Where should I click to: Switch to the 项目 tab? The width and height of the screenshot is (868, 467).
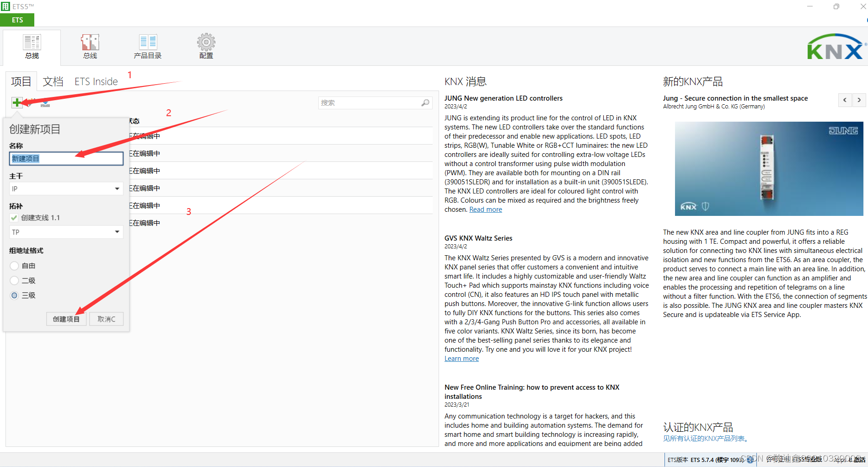(21, 81)
